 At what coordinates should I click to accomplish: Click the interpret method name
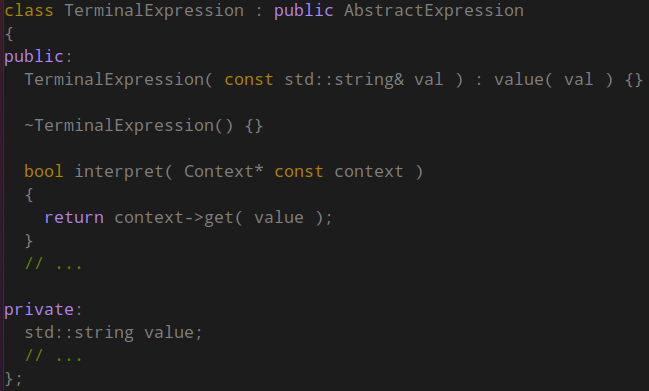[x=119, y=172]
